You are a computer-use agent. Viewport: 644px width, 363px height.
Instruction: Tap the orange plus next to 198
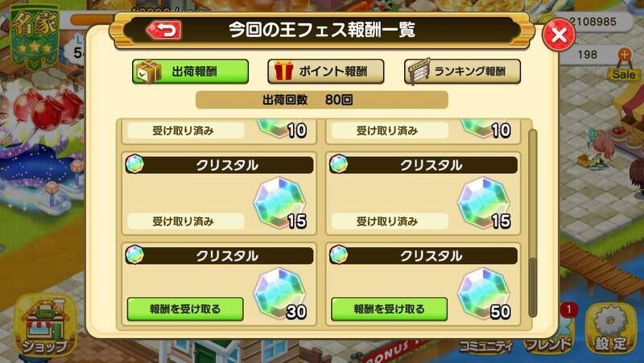[x=625, y=54]
